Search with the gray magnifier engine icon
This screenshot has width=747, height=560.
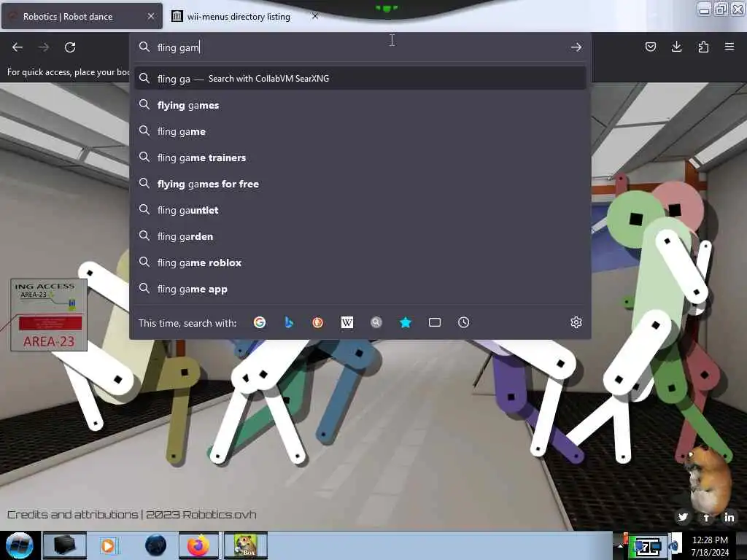click(376, 322)
